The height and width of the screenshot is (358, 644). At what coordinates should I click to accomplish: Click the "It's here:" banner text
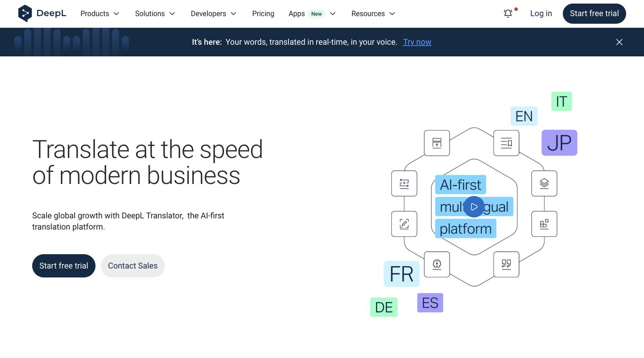tap(207, 42)
